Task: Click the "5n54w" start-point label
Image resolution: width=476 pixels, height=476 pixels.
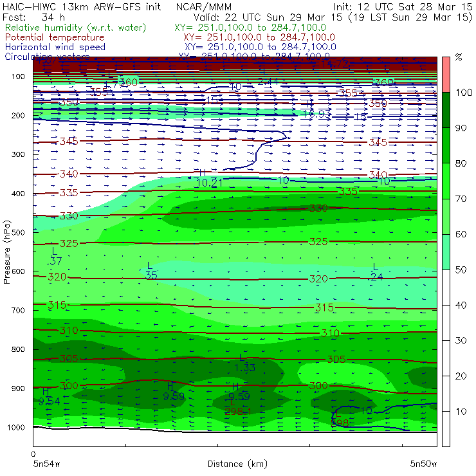Action: [x=47, y=464]
